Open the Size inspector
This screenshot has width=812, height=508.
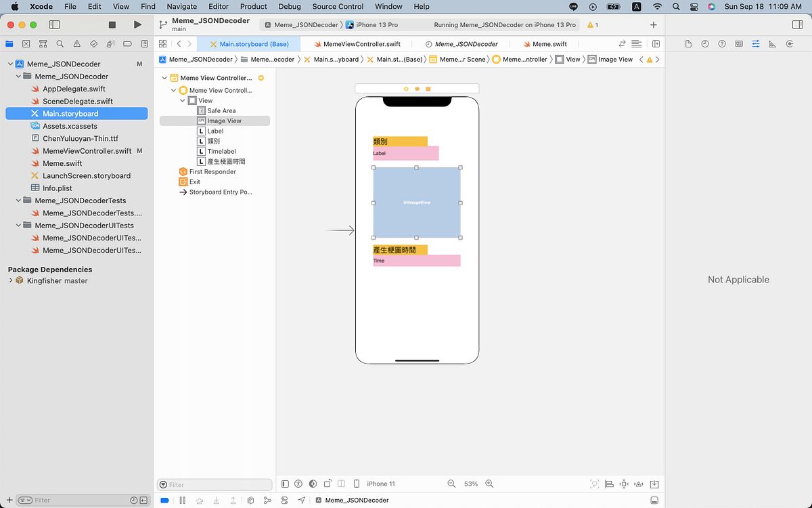(x=772, y=43)
